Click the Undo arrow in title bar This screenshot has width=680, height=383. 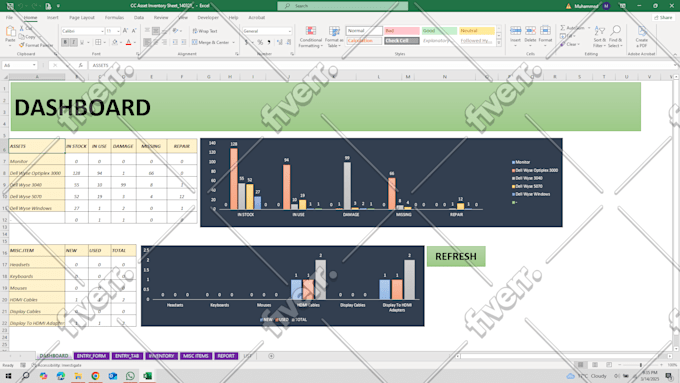point(20,6)
